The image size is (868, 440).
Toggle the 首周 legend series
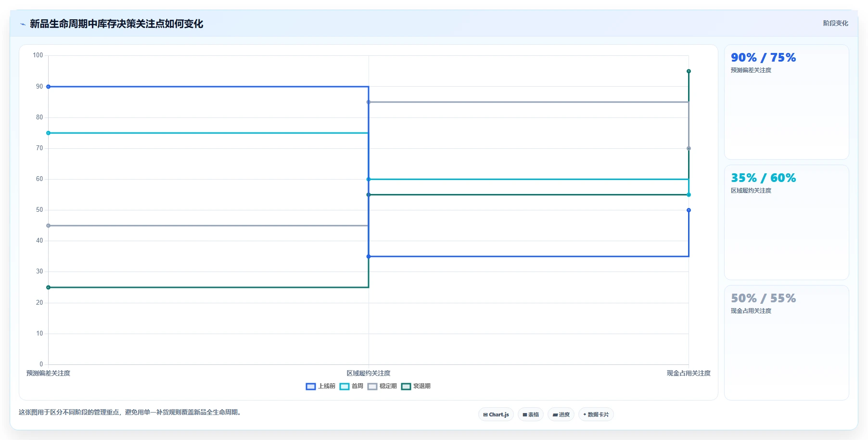(351, 386)
